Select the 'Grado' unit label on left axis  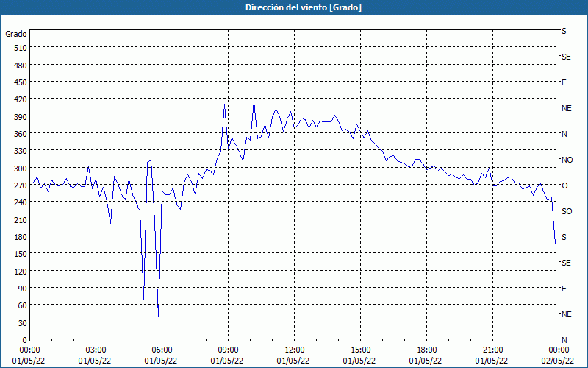pyautogui.click(x=16, y=34)
